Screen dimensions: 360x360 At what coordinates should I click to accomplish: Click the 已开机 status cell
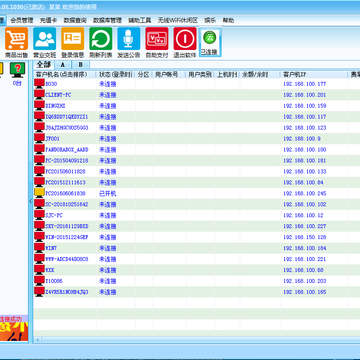(x=108, y=194)
